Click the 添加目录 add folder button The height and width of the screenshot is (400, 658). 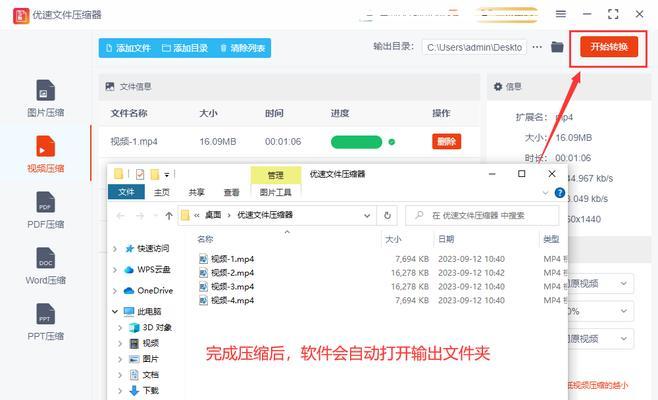coord(185,48)
